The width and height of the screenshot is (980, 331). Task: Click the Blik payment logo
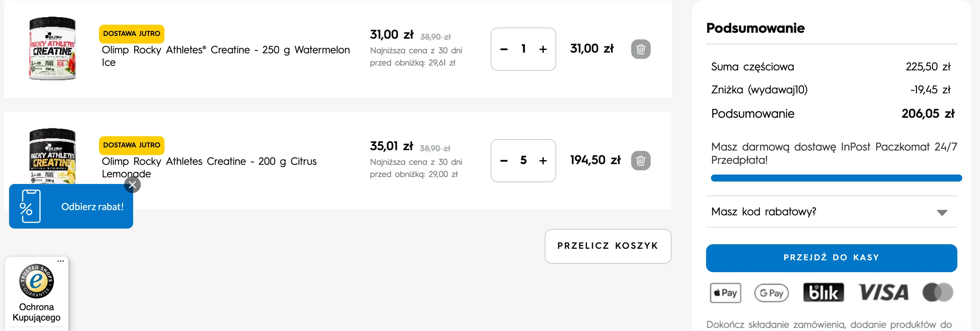[x=823, y=293]
